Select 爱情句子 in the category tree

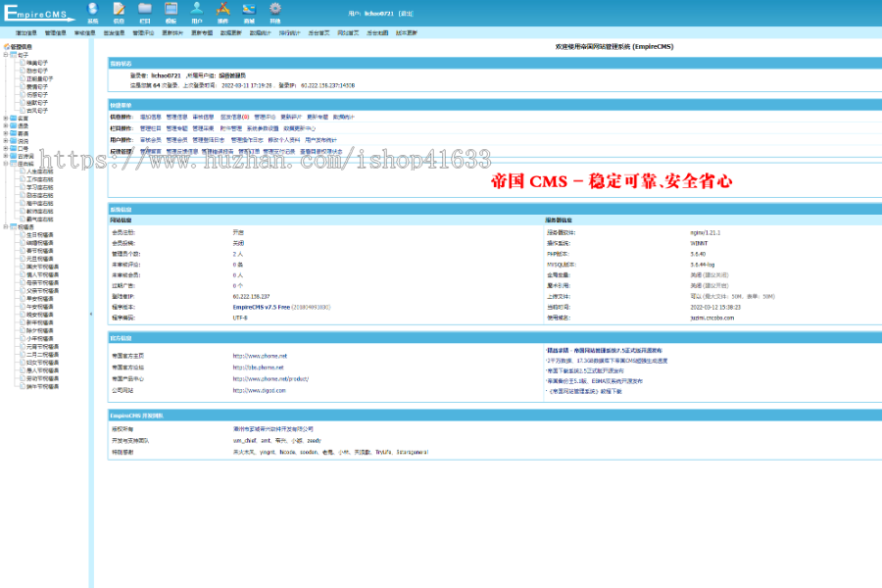coord(37,87)
